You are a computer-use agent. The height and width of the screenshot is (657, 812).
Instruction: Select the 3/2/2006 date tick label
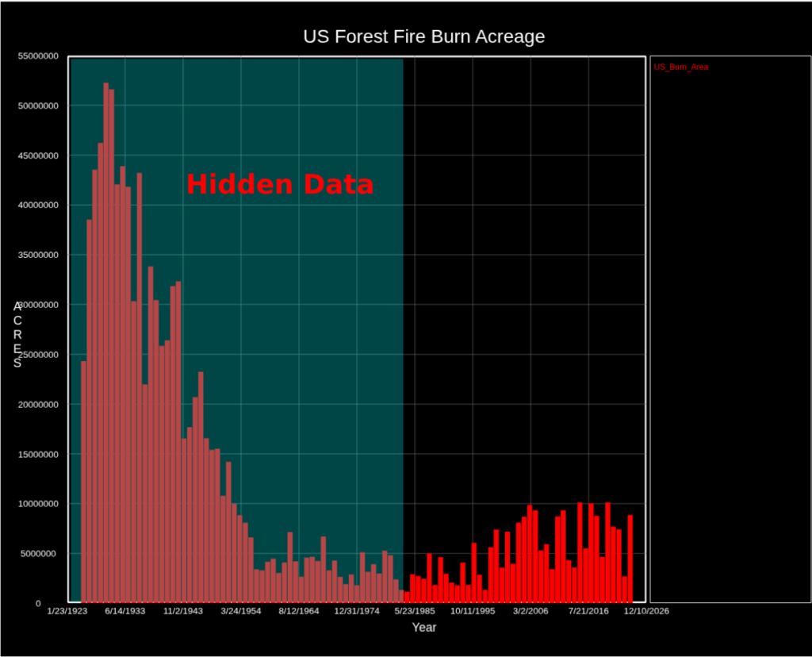coord(530,612)
